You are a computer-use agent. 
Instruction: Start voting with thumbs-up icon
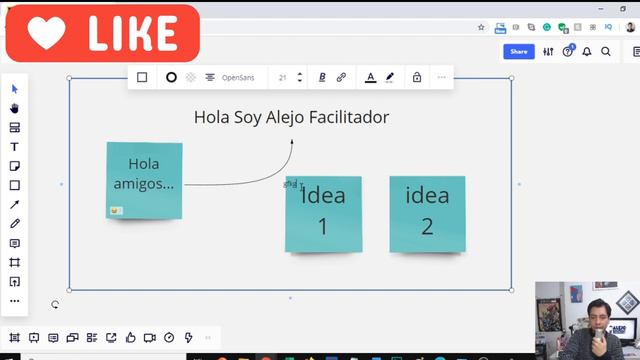(x=131, y=338)
